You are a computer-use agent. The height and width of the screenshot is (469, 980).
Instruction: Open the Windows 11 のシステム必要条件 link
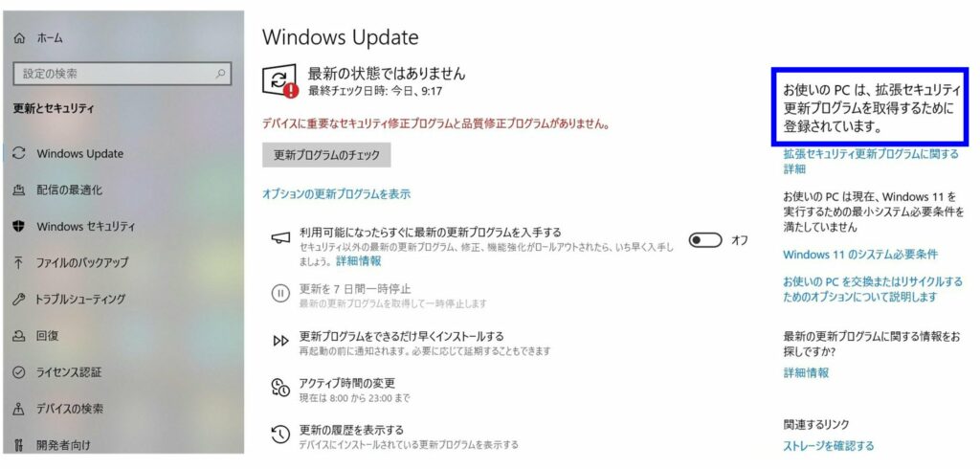tap(860, 255)
